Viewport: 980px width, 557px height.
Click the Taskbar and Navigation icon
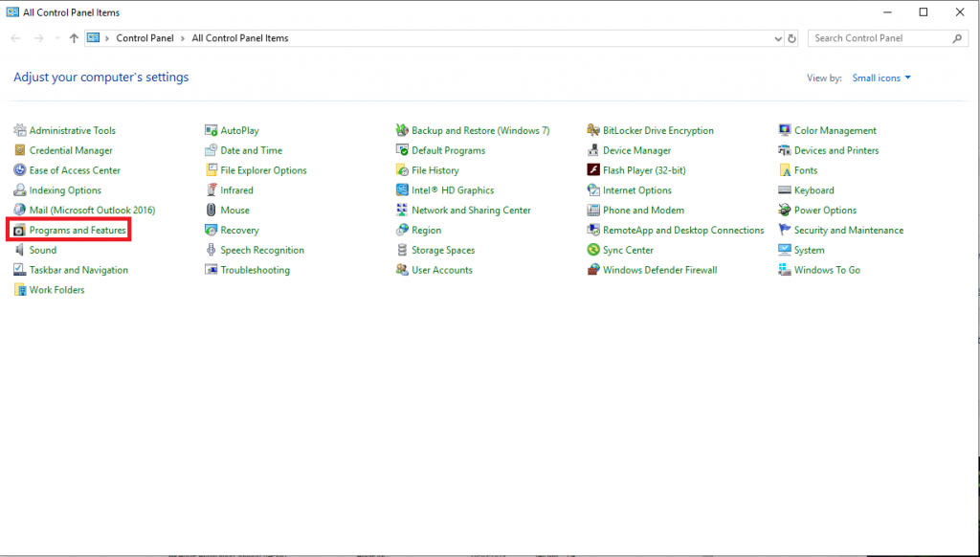pos(20,271)
